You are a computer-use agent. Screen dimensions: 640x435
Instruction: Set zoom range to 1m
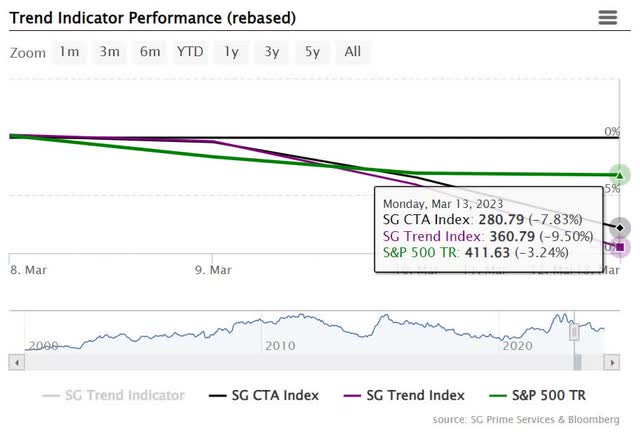[69, 51]
